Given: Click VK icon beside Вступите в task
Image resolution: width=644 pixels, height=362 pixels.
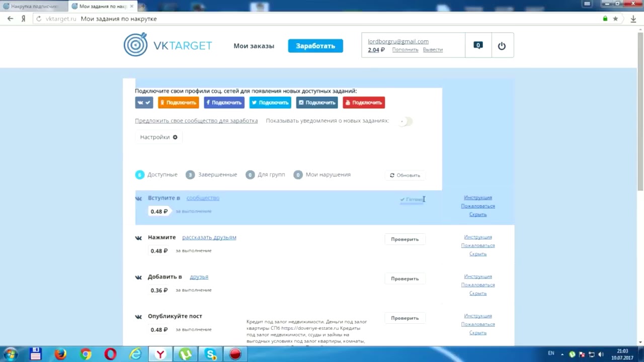Looking at the screenshot, I should (138, 199).
